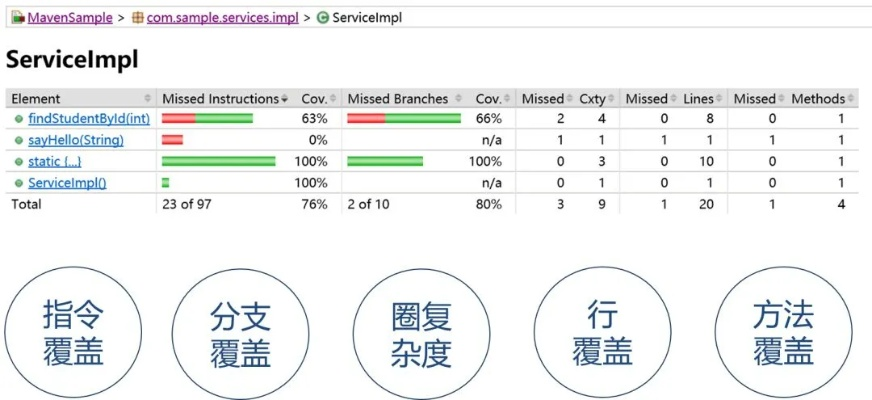
Task: Click the green method icon beside static {...}
Action: pos(19,161)
